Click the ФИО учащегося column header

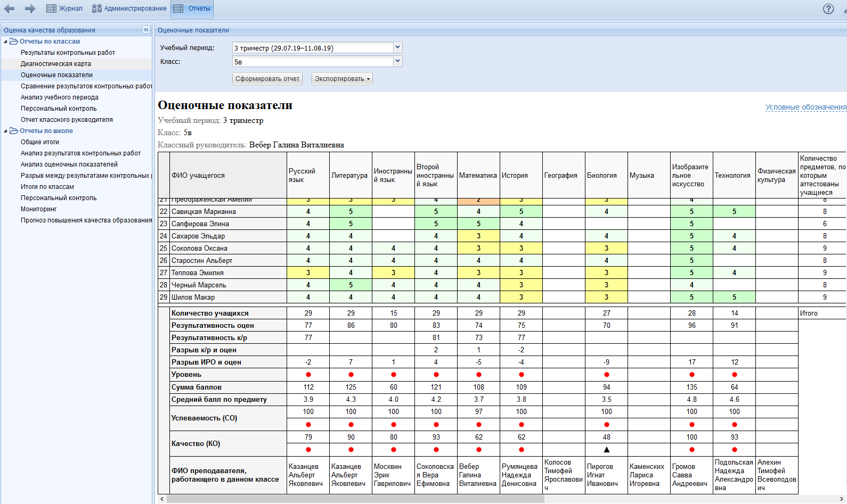tap(228, 175)
